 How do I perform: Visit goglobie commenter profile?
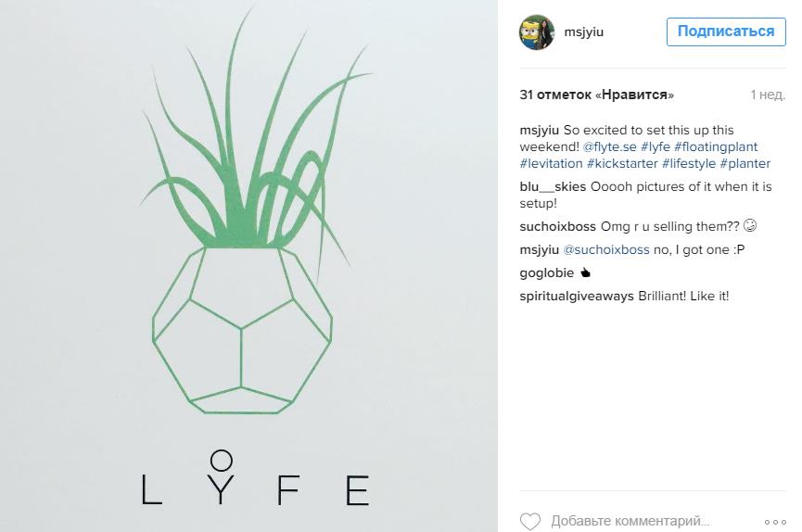coord(546,273)
